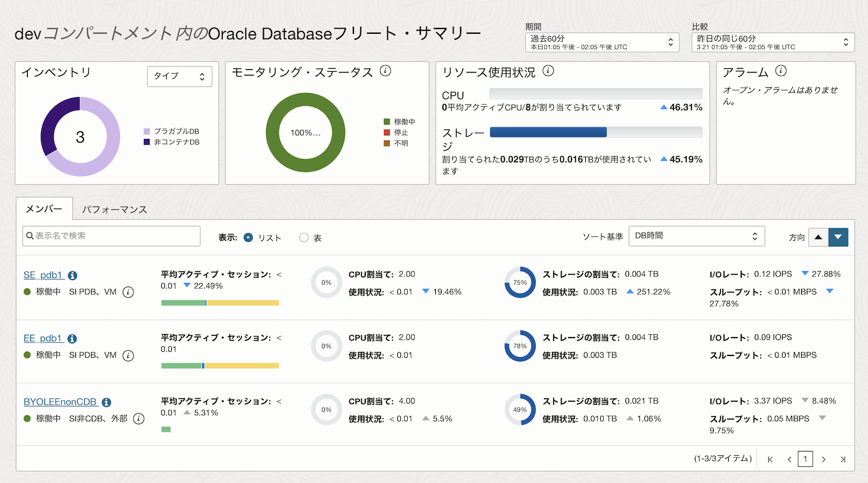Set sort direction to descending

838,237
